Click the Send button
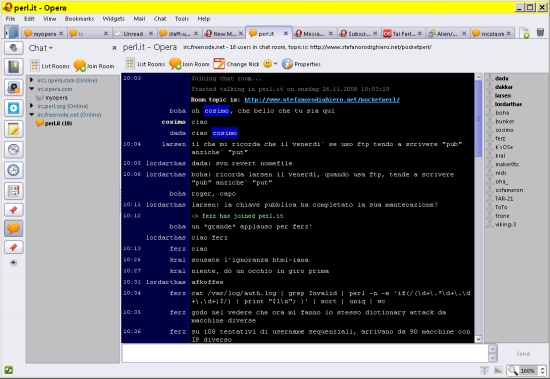The image size is (550, 379). (523, 354)
